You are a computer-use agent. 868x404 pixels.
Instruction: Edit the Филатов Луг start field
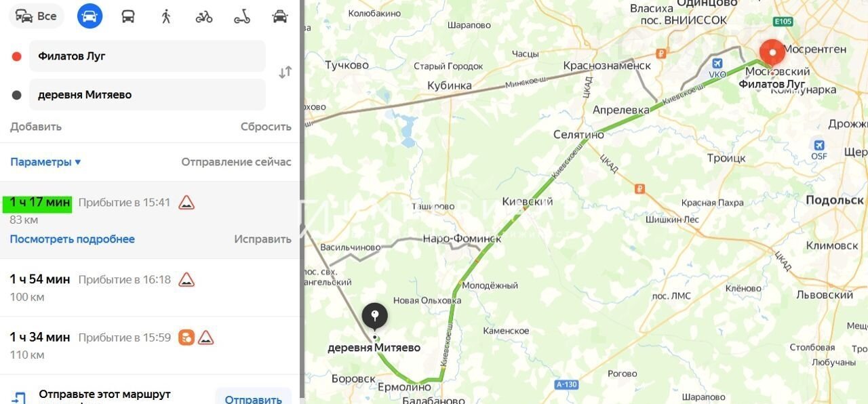pos(147,56)
